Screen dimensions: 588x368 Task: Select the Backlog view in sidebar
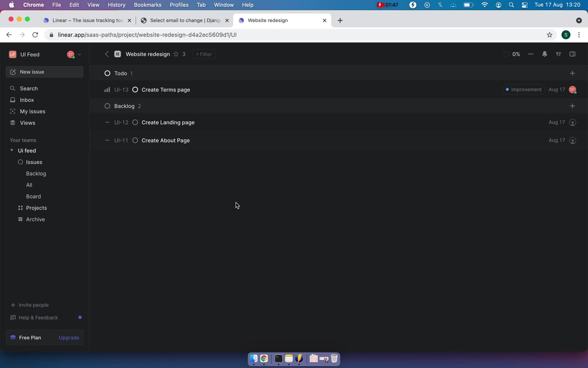[x=36, y=173]
